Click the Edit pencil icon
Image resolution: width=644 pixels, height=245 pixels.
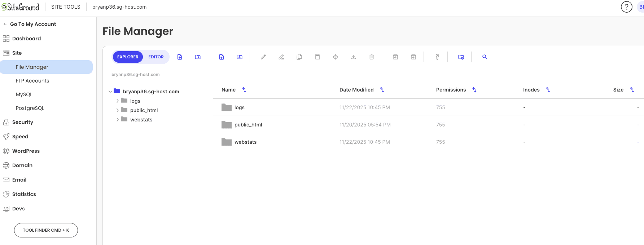[x=263, y=57]
